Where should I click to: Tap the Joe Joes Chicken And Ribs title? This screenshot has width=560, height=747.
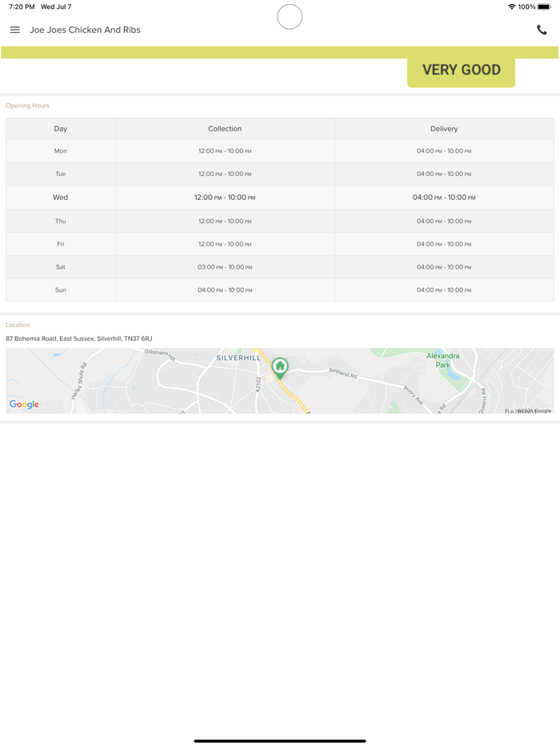[x=85, y=30]
